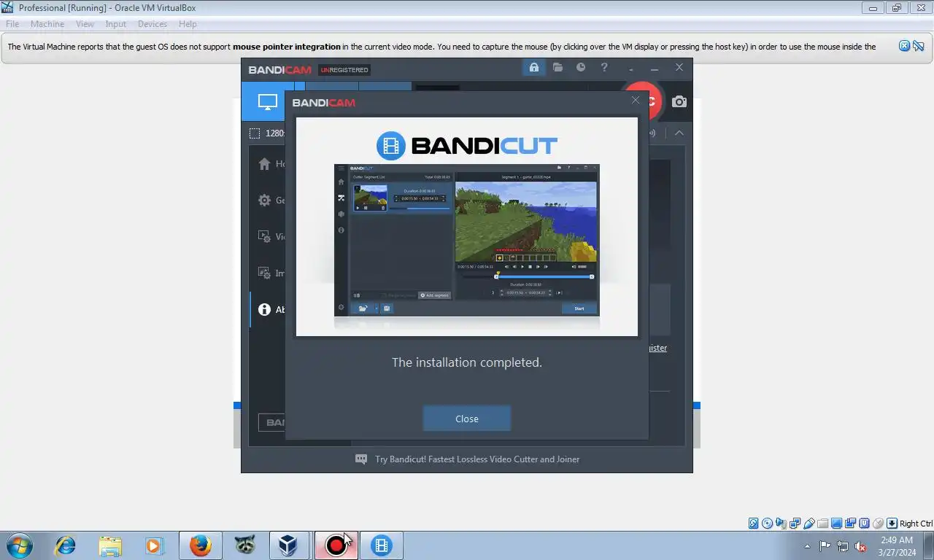Open the Image tab in Bandicam sidebar

click(265, 273)
